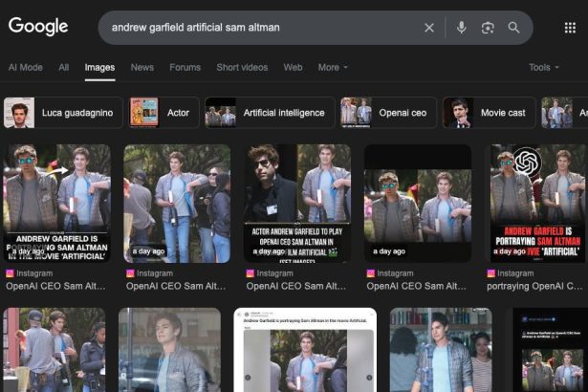
Task: Click the Google logo
Action: [x=38, y=27]
